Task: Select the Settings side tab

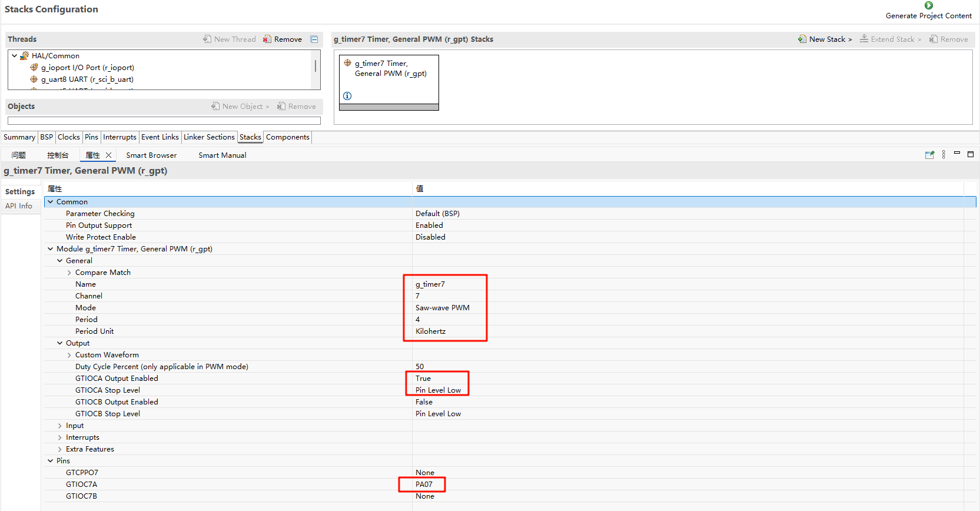Action: click(20, 192)
